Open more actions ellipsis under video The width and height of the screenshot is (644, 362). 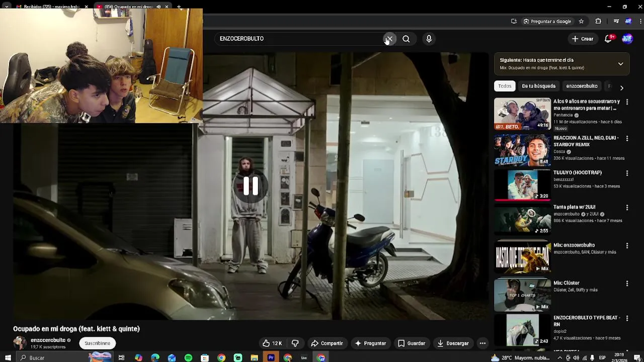(x=482, y=343)
